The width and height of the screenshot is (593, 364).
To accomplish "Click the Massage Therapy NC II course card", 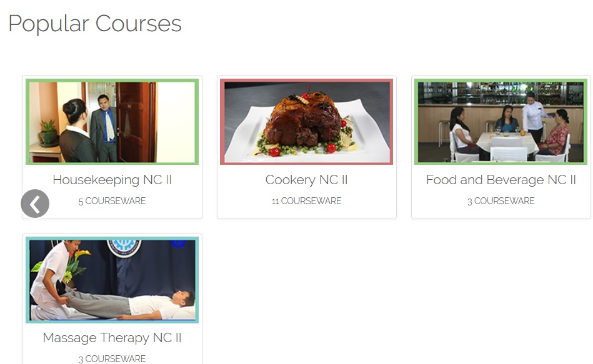I will point(112,299).
